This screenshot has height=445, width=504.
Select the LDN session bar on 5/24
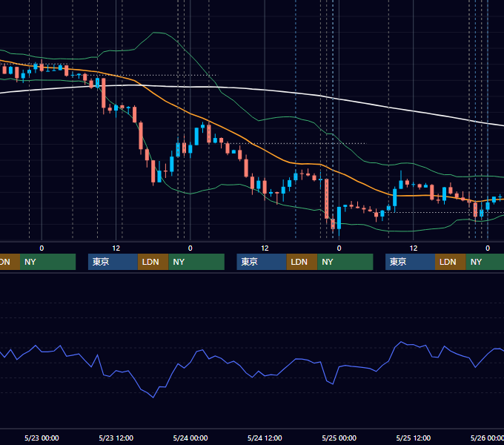coord(302,262)
